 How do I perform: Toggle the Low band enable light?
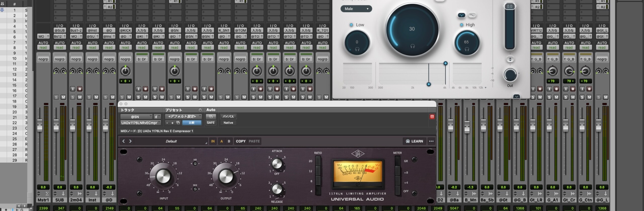click(x=351, y=25)
